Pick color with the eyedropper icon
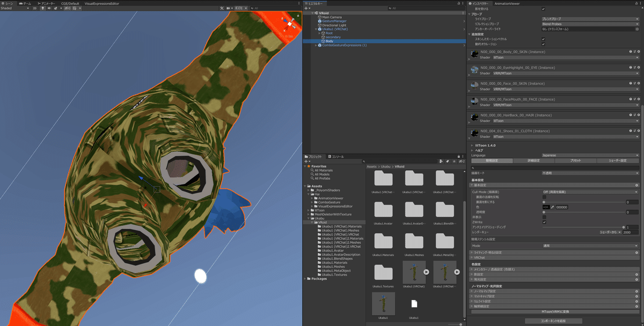The image size is (644, 326). [552, 207]
